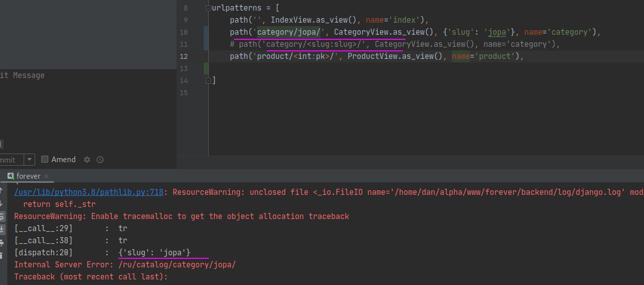644x285 pixels.
Task: Toggle the Amend checkbox
Action: (45, 159)
